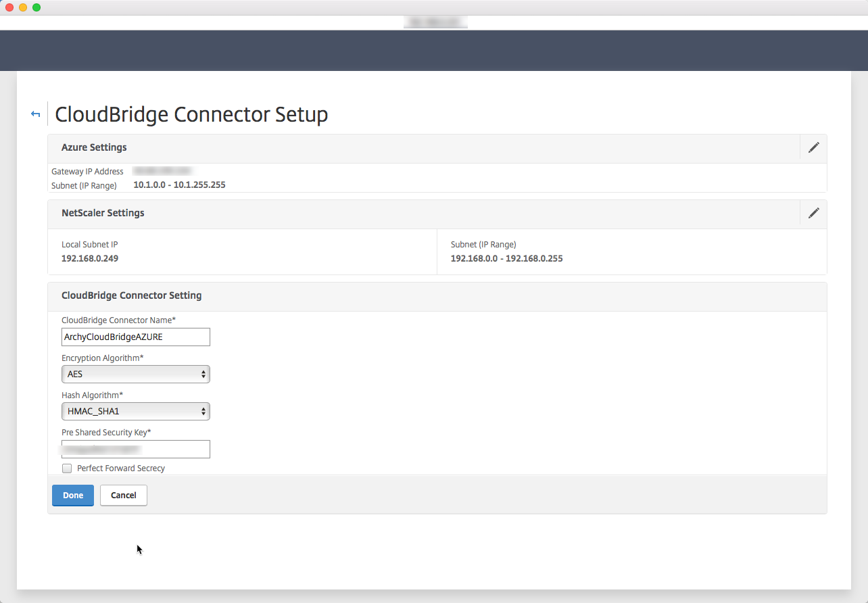This screenshot has height=603, width=868.
Task: Focus the CloudBridge Connector Name field
Action: [x=136, y=337]
